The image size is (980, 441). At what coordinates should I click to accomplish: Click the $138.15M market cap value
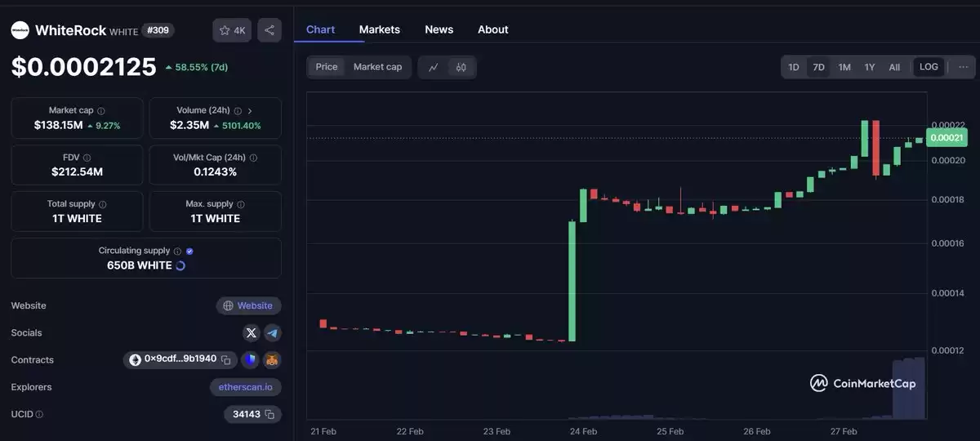point(58,125)
